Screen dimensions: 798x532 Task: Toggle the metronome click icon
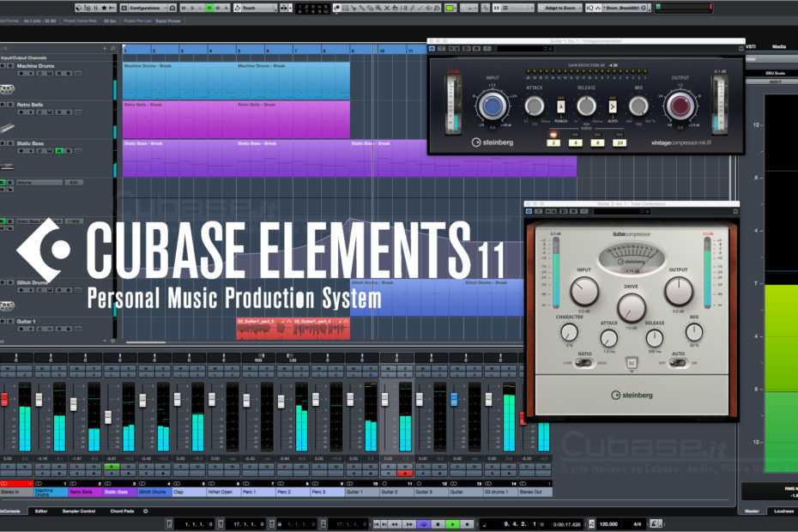coord(655,523)
